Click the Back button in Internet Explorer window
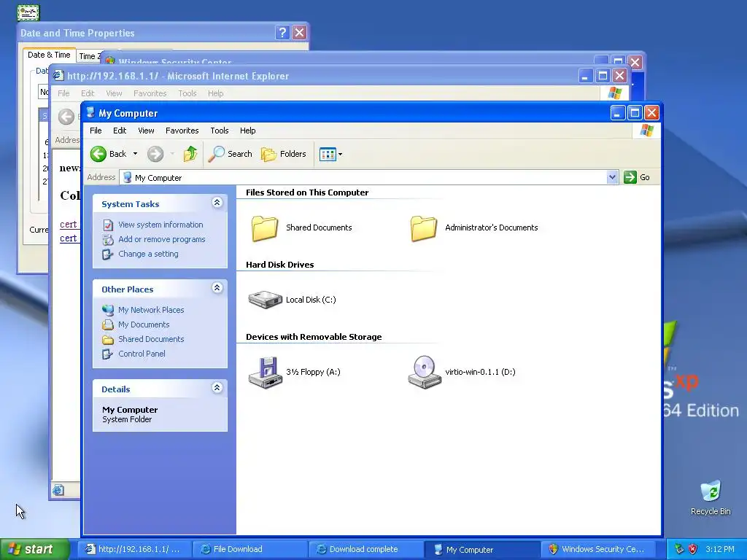 66,117
